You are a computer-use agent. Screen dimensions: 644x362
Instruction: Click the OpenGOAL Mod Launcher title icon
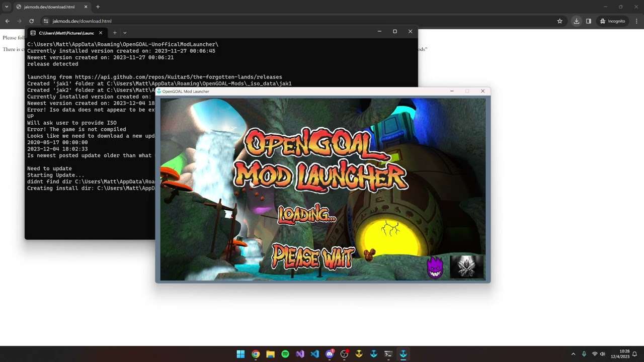[159, 91]
